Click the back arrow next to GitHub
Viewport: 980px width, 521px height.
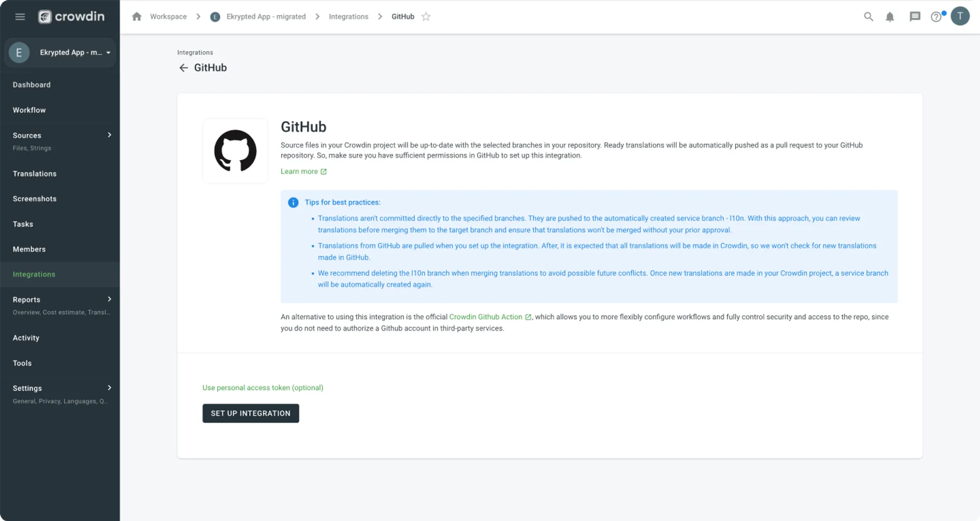(x=184, y=68)
